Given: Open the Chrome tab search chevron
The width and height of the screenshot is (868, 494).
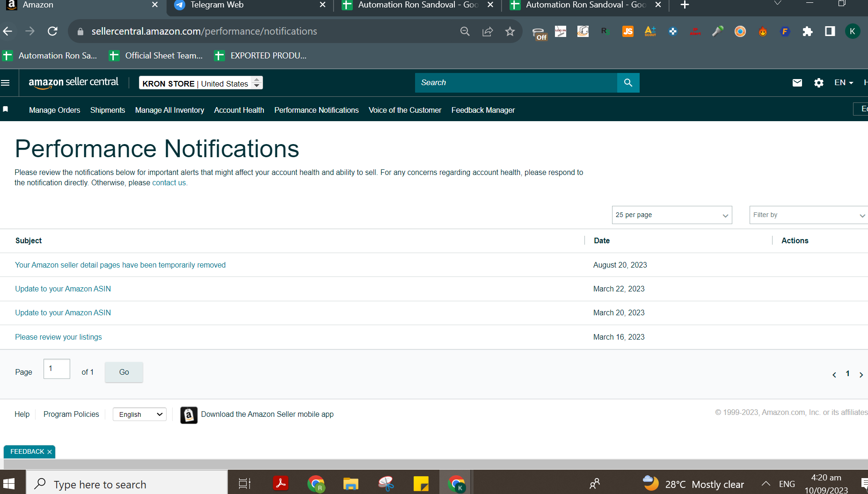Looking at the screenshot, I should coord(777,4).
